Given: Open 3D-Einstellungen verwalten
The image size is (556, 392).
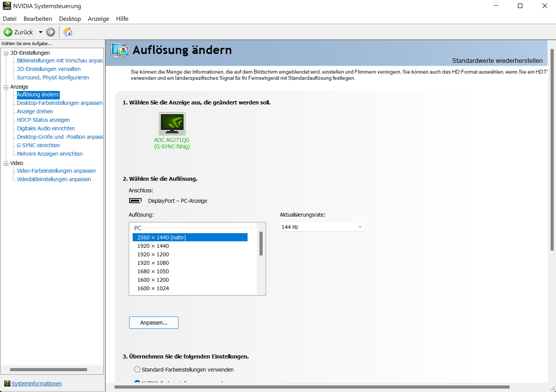Looking at the screenshot, I should click(49, 69).
